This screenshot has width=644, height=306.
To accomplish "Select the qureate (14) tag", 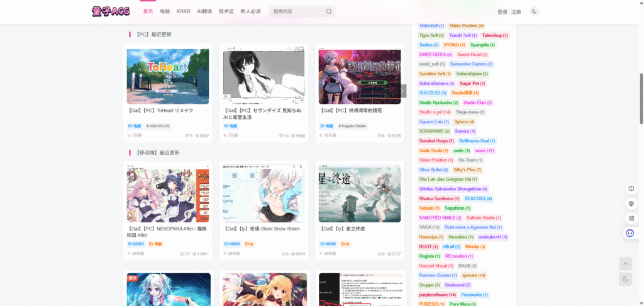I will click(474, 275).
